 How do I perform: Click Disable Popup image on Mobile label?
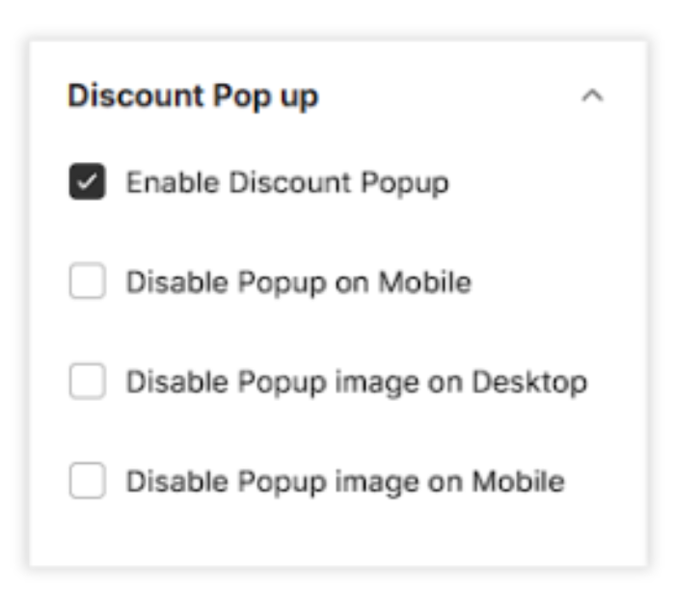click(345, 481)
